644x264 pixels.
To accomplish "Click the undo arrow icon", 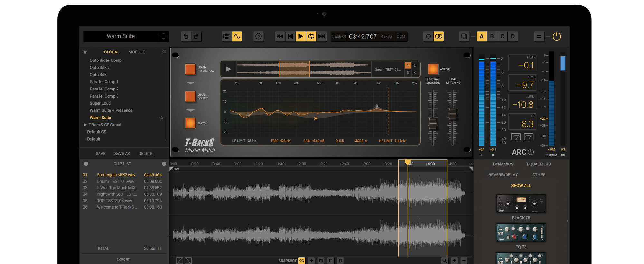I will (186, 36).
